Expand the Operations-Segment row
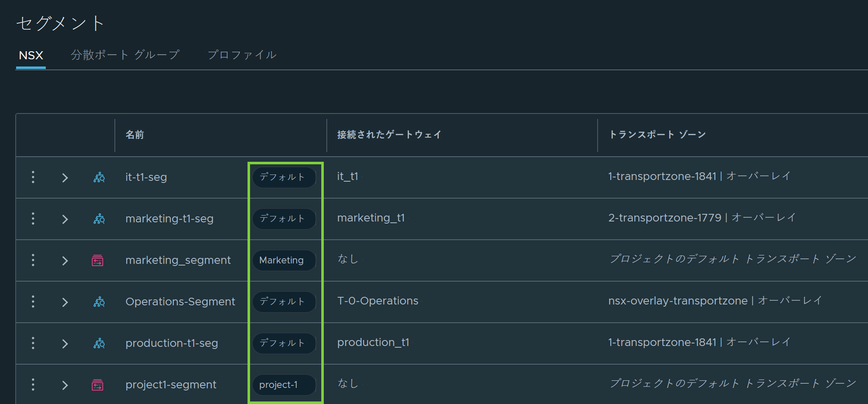 65,302
